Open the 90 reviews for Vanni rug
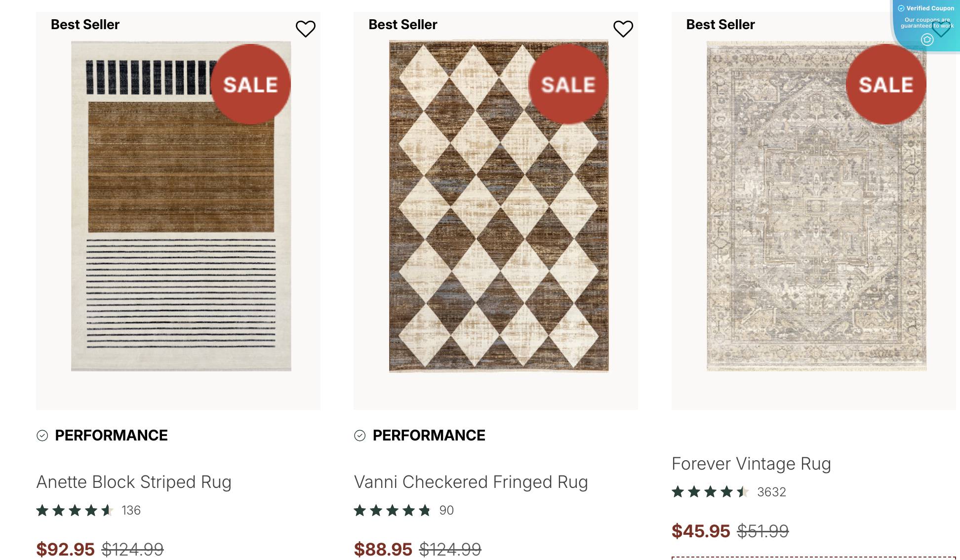The image size is (960, 560). (447, 511)
